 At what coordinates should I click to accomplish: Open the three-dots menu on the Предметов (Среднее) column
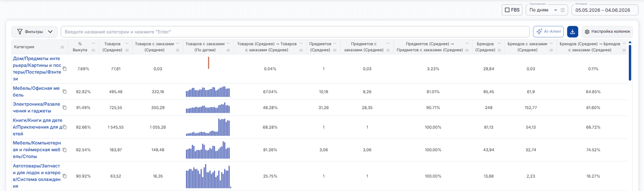pyautogui.click(x=335, y=44)
